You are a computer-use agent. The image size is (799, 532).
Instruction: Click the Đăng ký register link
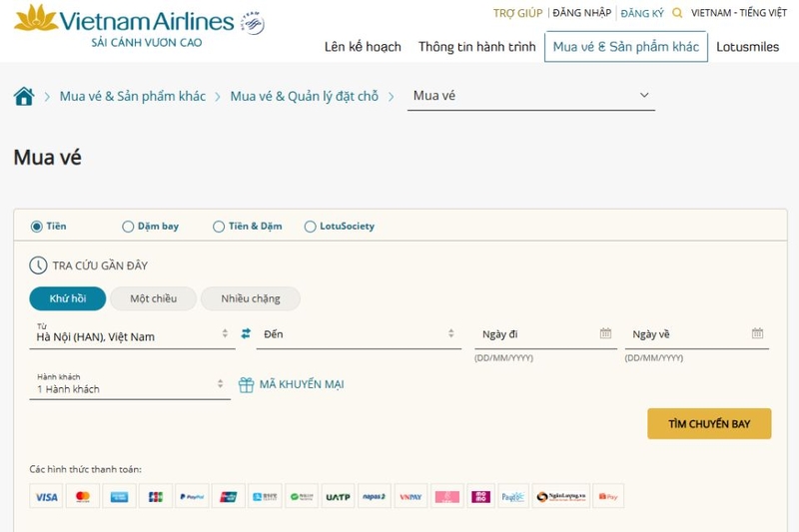coord(642,13)
